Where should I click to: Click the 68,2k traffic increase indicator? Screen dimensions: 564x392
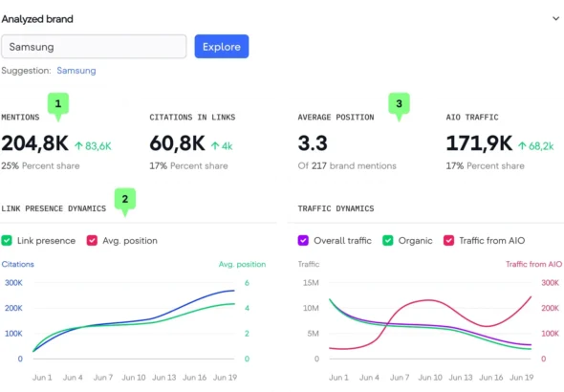536,146
